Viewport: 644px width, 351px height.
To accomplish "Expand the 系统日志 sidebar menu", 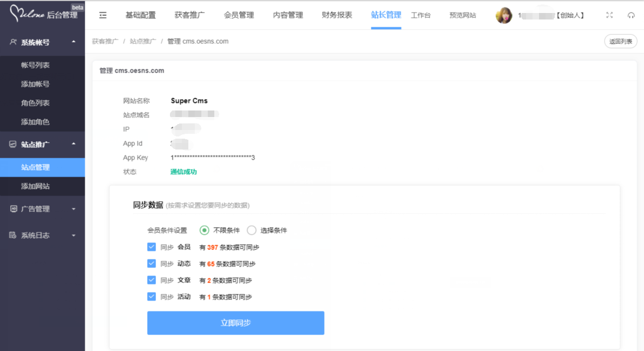I will (74, 236).
